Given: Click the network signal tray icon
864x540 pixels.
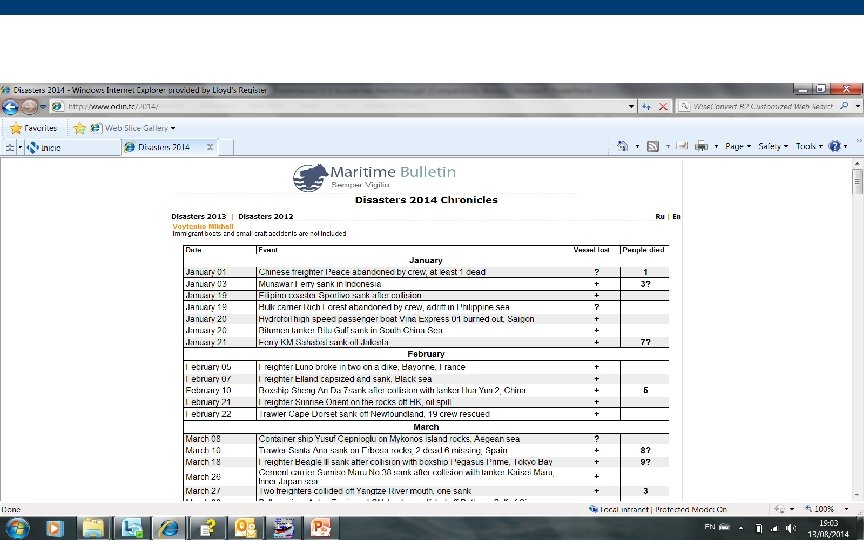Looking at the screenshot, I should tap(774, 528).
